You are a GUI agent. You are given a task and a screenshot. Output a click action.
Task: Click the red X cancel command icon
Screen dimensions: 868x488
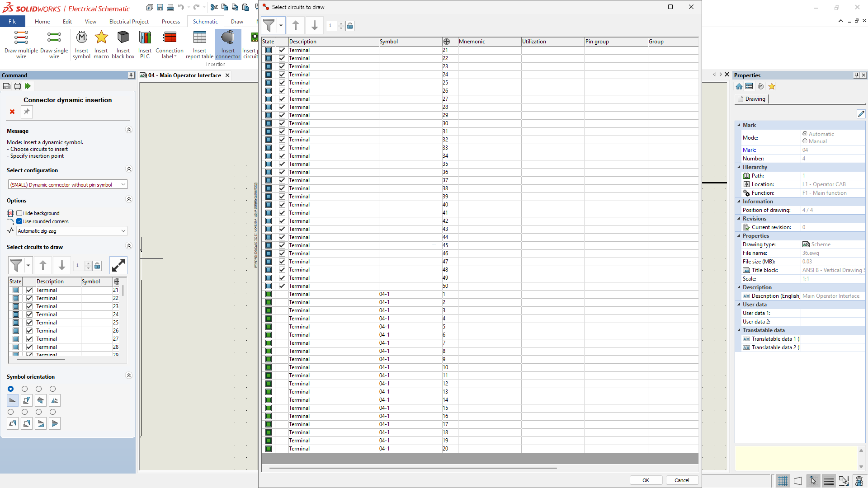(x=12, y=112)
